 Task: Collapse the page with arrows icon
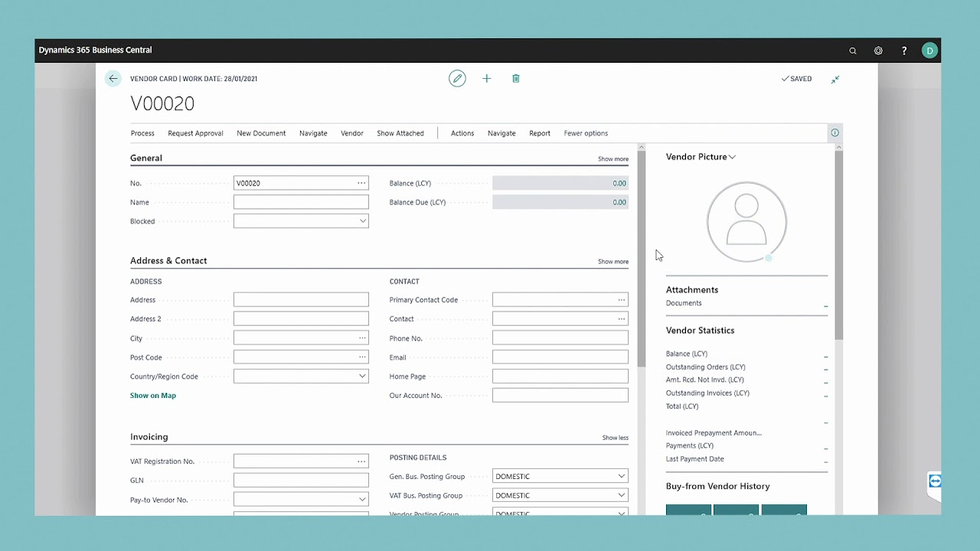click(x=835, y=79)
